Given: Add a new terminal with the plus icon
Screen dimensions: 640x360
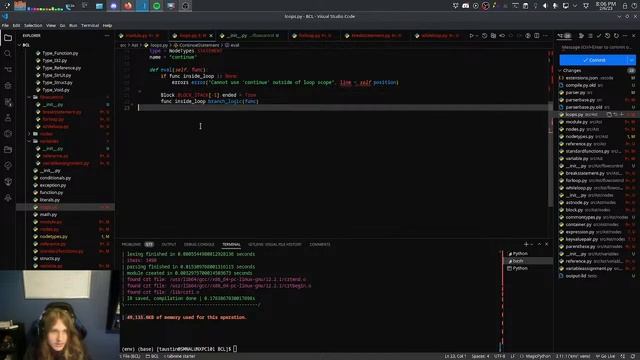Looking at the screenshot, I should tap(526, 244).
